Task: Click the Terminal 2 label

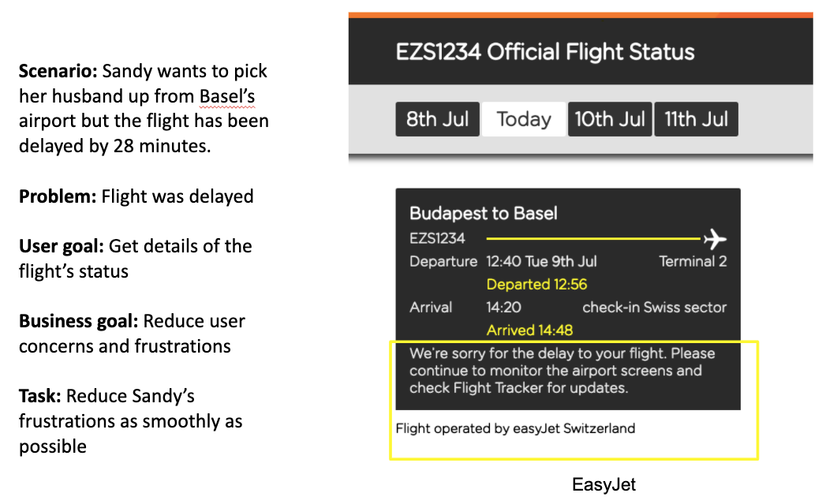Action: click(693, 261)
